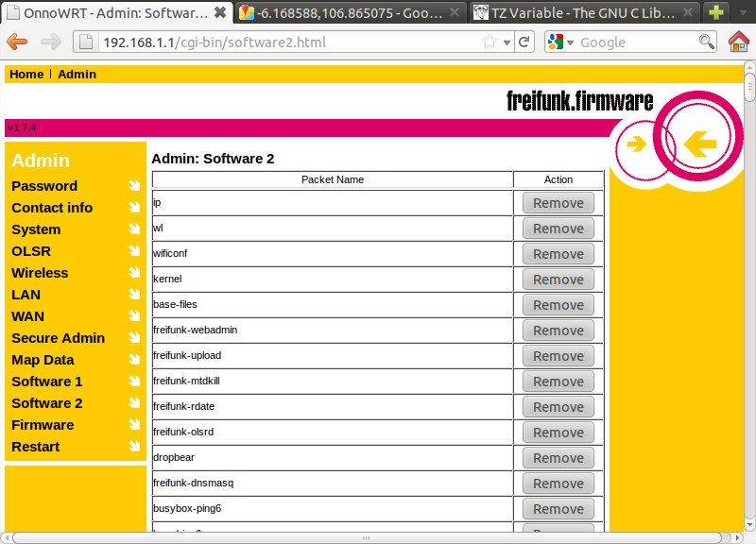Screen dimensions: 756x544
Task: Open the address bar history dropdown
Action: 507,42
